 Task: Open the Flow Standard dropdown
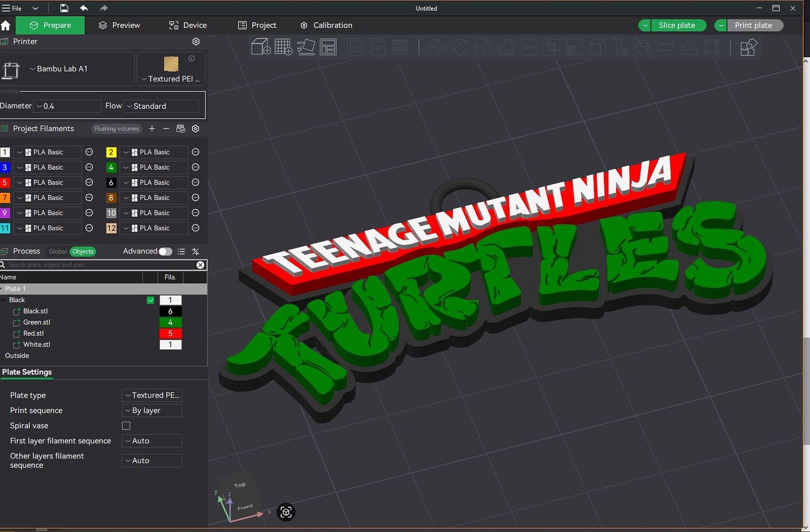point(161,106)
